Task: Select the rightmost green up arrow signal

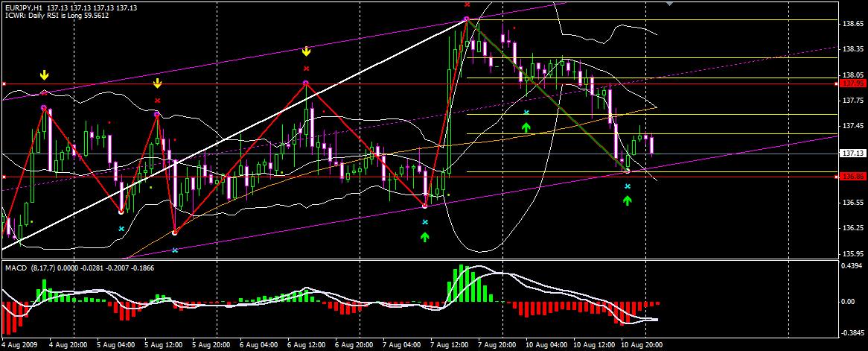Action: tap(628, 200)
